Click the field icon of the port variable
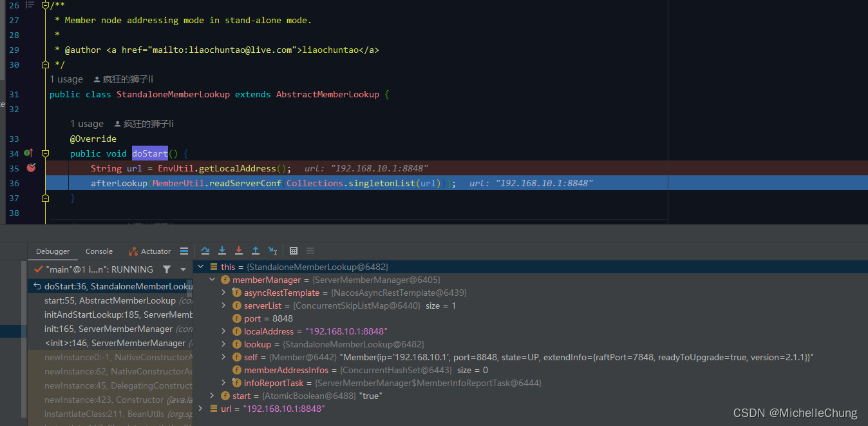This screenshot has height=426, width=868. click(237, 318)
